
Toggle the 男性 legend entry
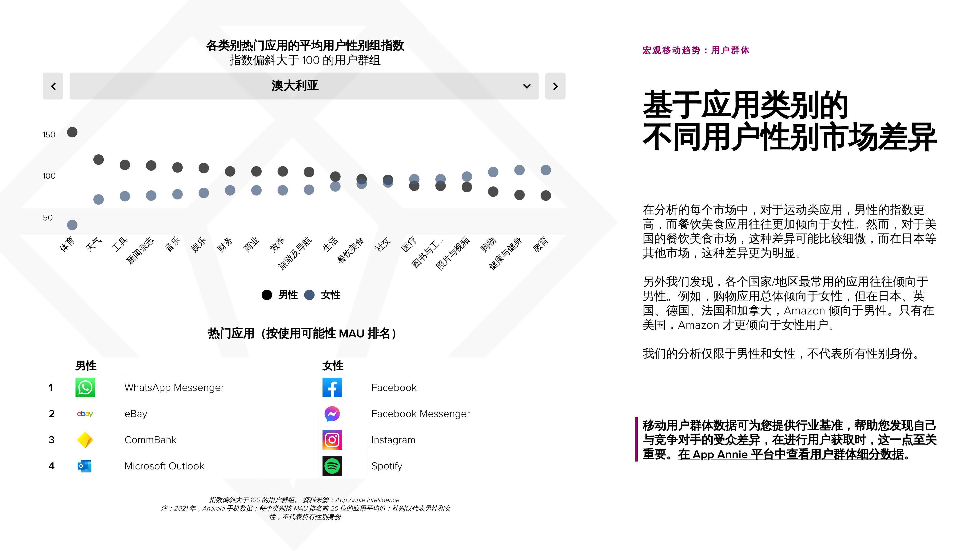[280, 295]
